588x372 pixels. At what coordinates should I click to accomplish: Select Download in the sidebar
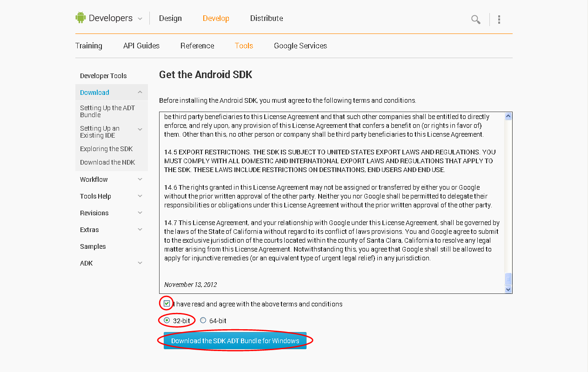tap(94, 93)
